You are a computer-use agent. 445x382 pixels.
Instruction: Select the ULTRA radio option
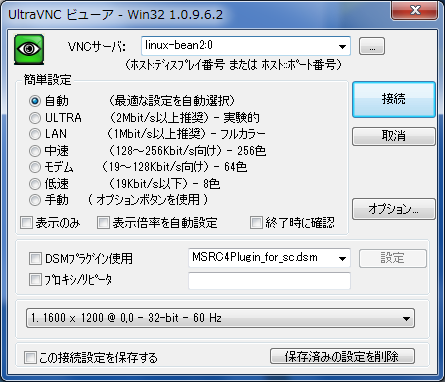(x=35, y=117)
